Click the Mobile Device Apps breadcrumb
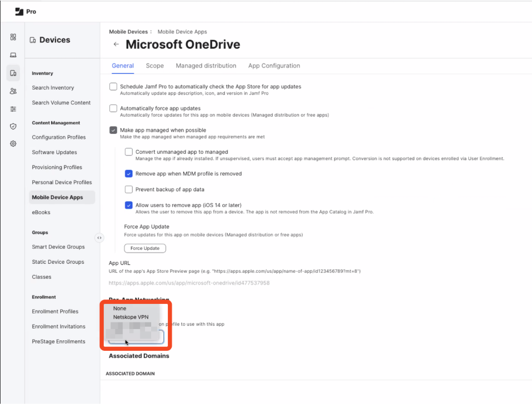This screenshot has height=406, width=532. coord(182,32)
